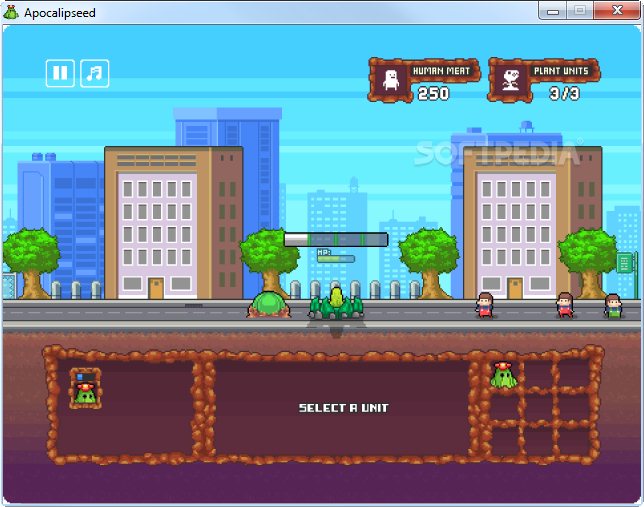Select the green bush dome plant
This screenshot has width=644, height=507.
tap(269, 304)
